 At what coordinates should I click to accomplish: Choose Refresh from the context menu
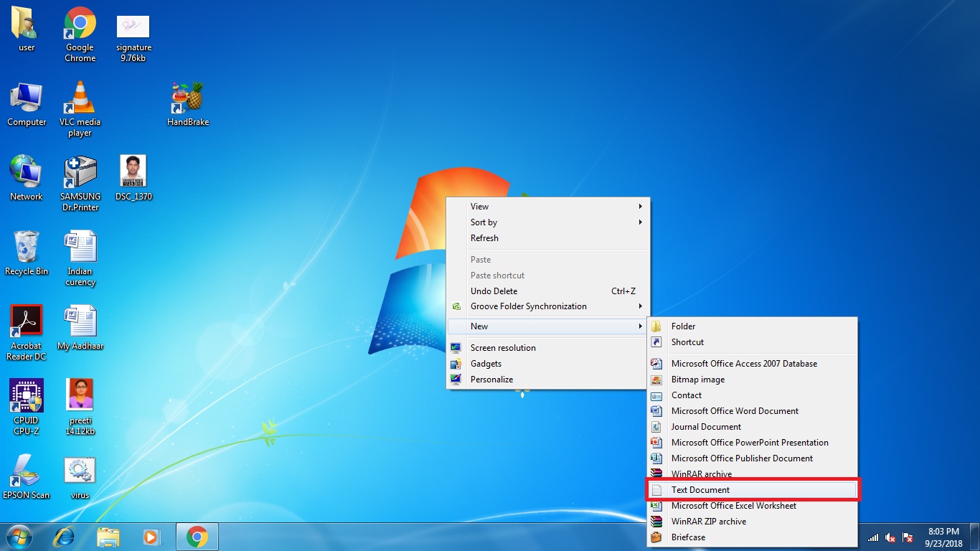(547, 238)
